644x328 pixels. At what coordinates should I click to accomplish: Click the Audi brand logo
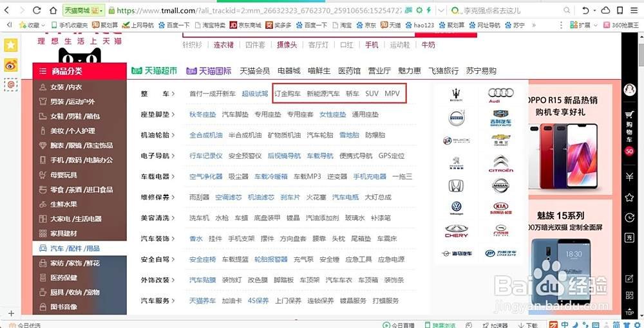500,95
